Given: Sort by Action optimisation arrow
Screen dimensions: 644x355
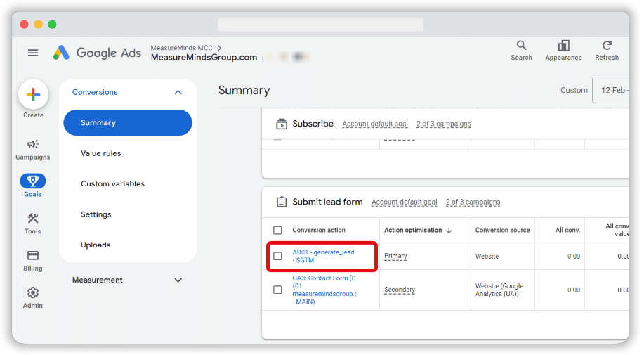Looking at the screenshot, I should click(x=449, y=230).
